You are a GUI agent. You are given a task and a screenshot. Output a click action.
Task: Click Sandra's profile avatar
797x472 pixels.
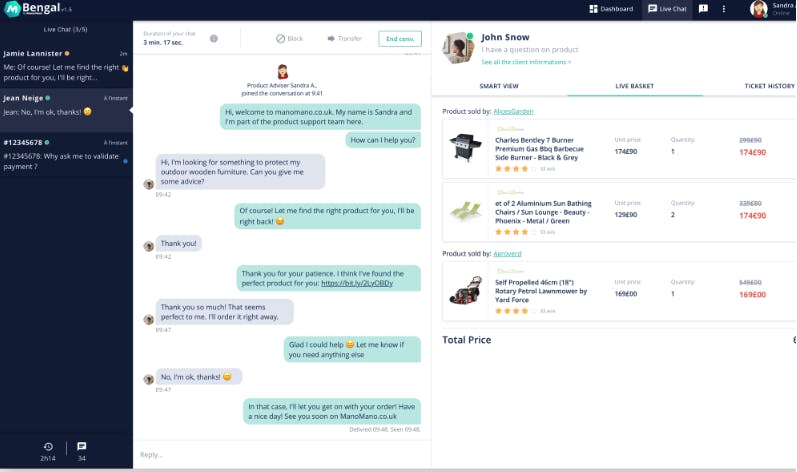[758, 9]
